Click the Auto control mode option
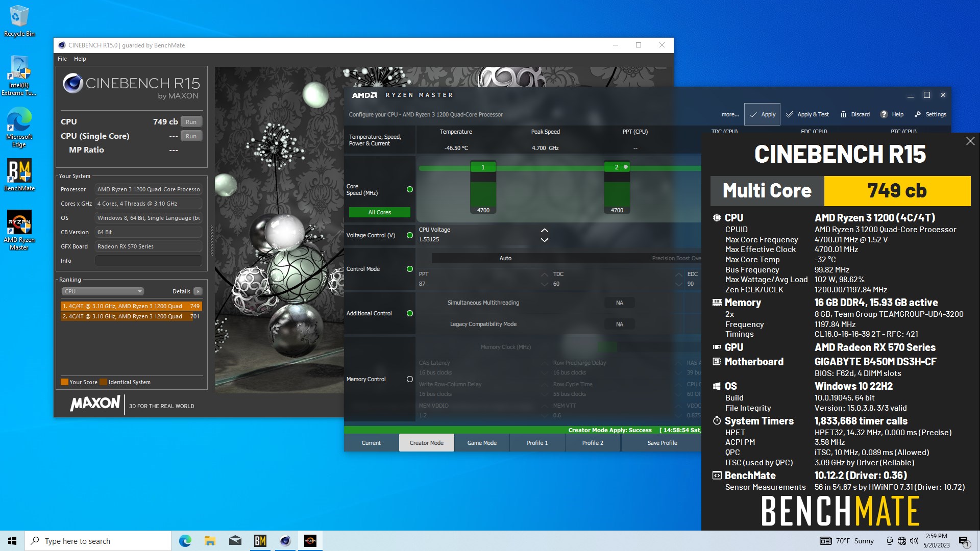 pos(505,258)
